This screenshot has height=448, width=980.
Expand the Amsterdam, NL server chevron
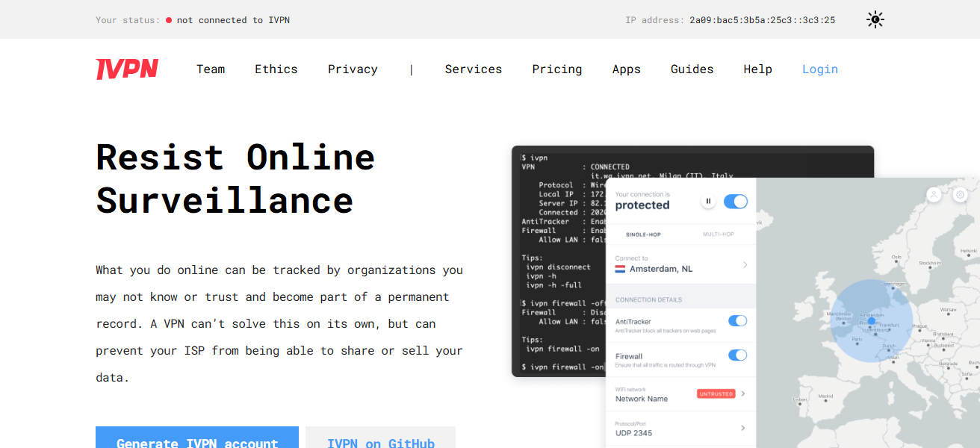pos(745,265)
